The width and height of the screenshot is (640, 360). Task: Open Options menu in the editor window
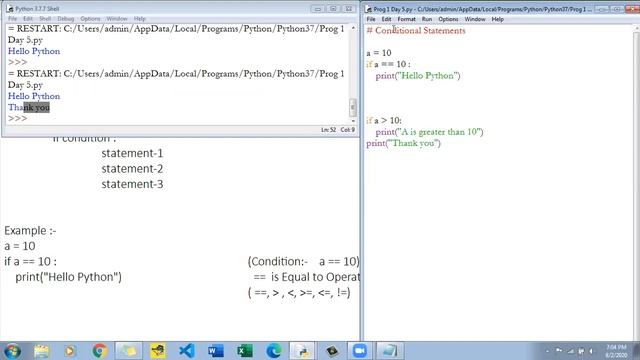pos(449,19)
